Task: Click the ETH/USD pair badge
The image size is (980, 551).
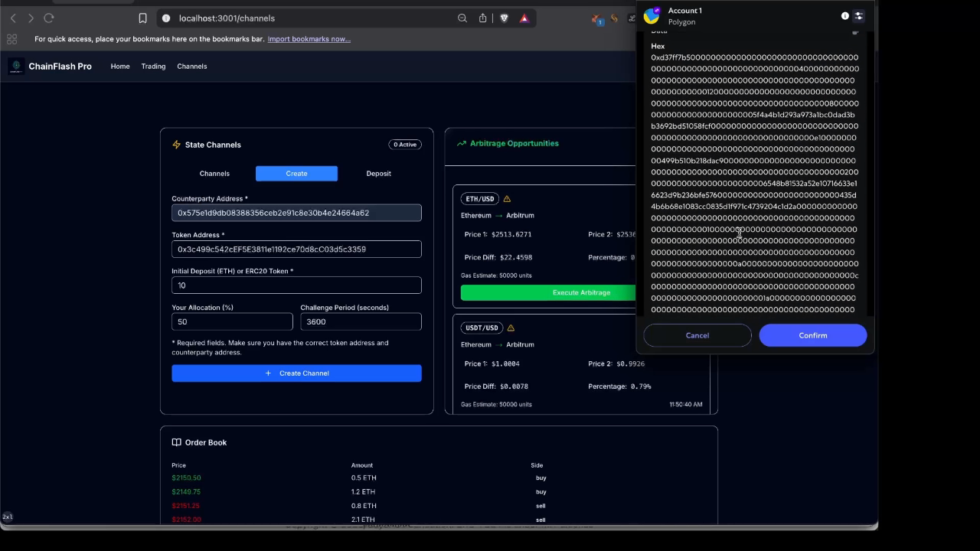Action: (x=480, y=199)
